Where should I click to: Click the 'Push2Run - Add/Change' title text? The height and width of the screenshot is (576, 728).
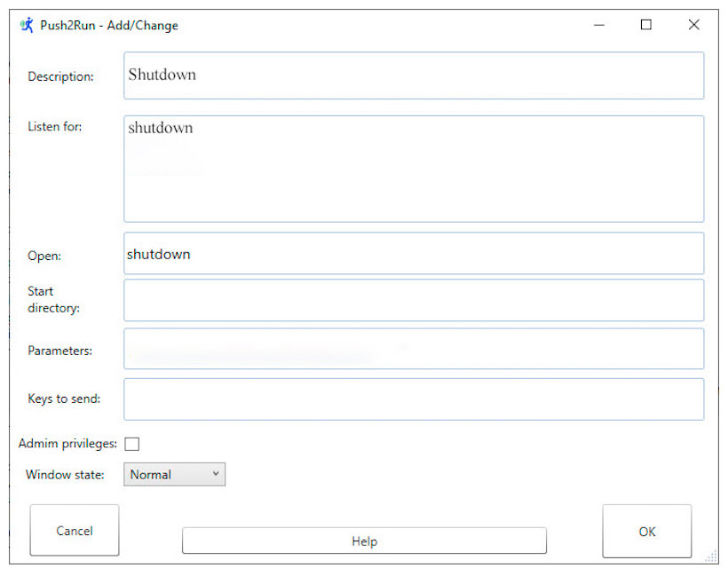(x=109, y=25)
